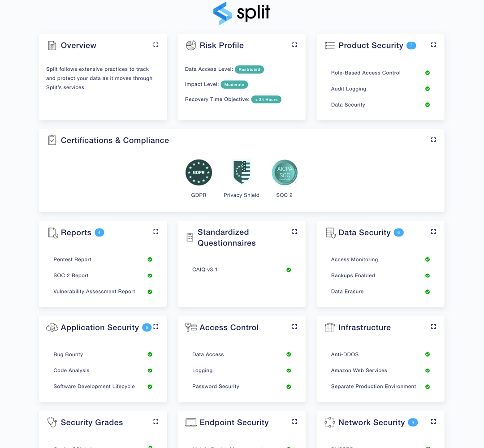Click the green checkmark beside Pentest Report
This screenshot has height=448, width=484.
click(150, 259)
